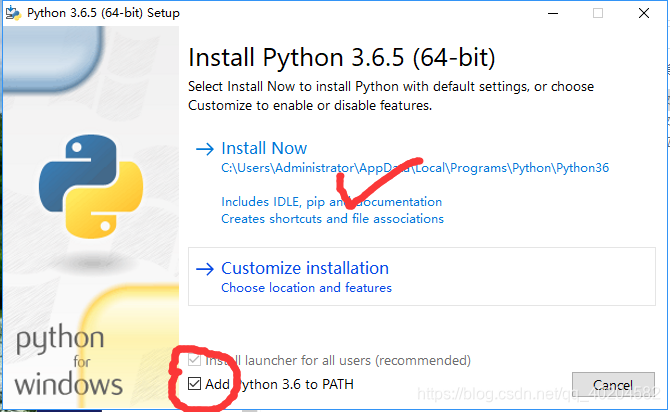
Task: Click the Python installer icon in title bar
Action: point(13,13)
